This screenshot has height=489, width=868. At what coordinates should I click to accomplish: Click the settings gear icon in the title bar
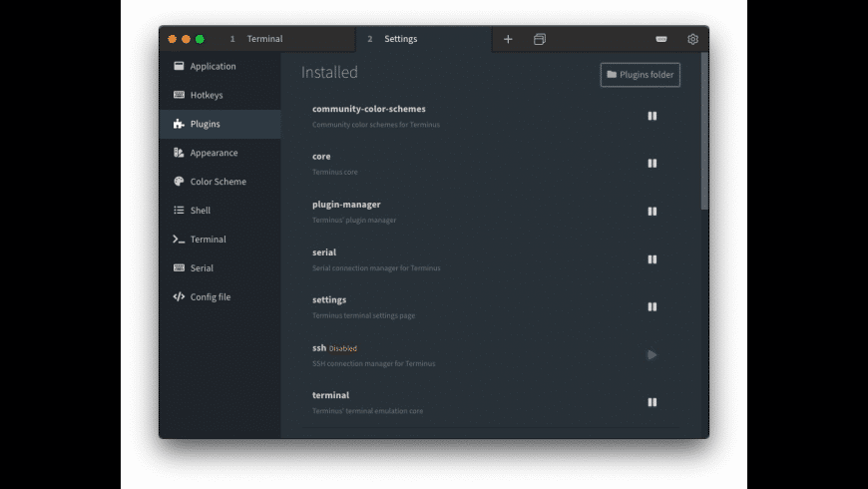tap(692, 39)
